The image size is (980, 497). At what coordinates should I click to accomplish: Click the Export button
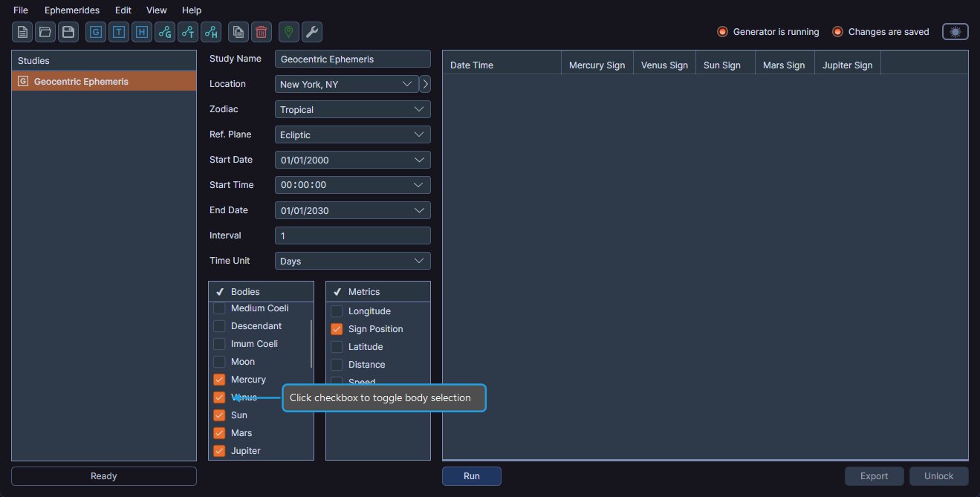874,475
